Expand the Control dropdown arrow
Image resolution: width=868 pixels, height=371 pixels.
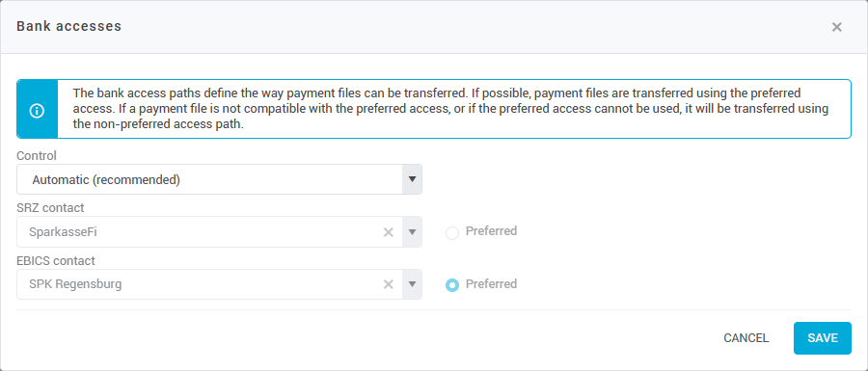pos(412,179)
